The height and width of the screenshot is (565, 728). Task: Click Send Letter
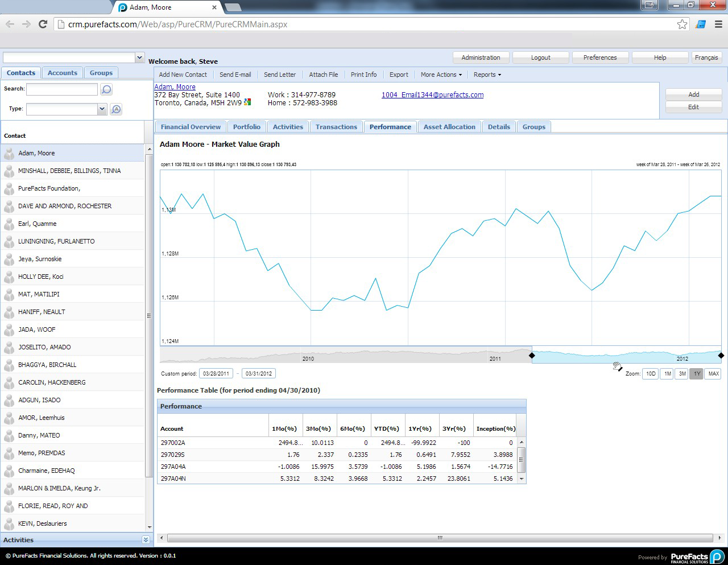click(x=280, y=75)
